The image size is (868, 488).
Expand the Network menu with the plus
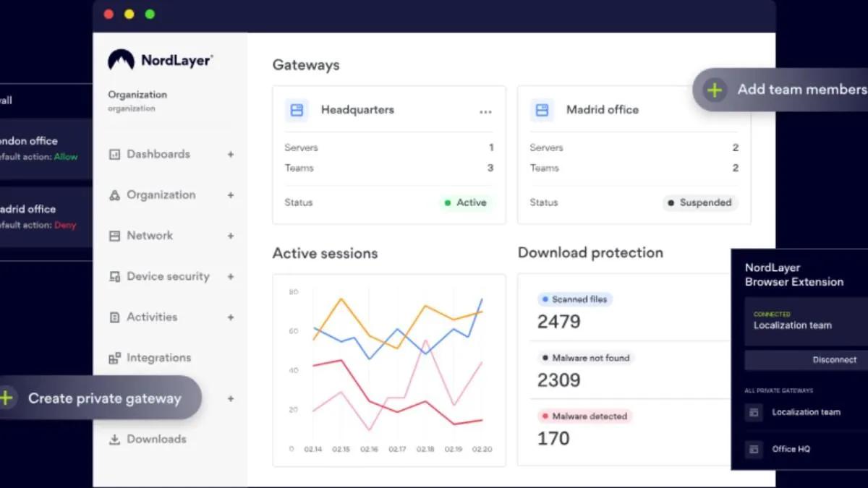tap(231, 236)
